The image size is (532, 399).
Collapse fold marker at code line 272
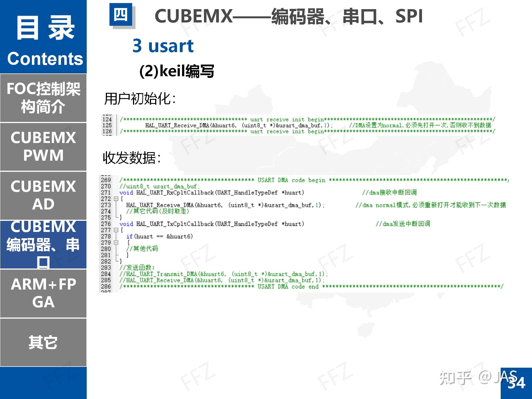(x=116, y=199)
